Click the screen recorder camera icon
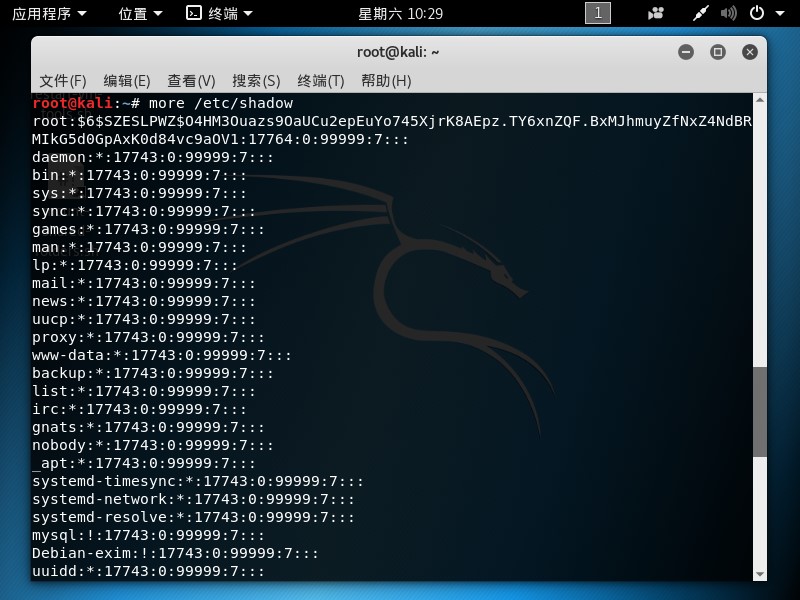The width and height of the screenshot is (800, 600). click(655, 13)
